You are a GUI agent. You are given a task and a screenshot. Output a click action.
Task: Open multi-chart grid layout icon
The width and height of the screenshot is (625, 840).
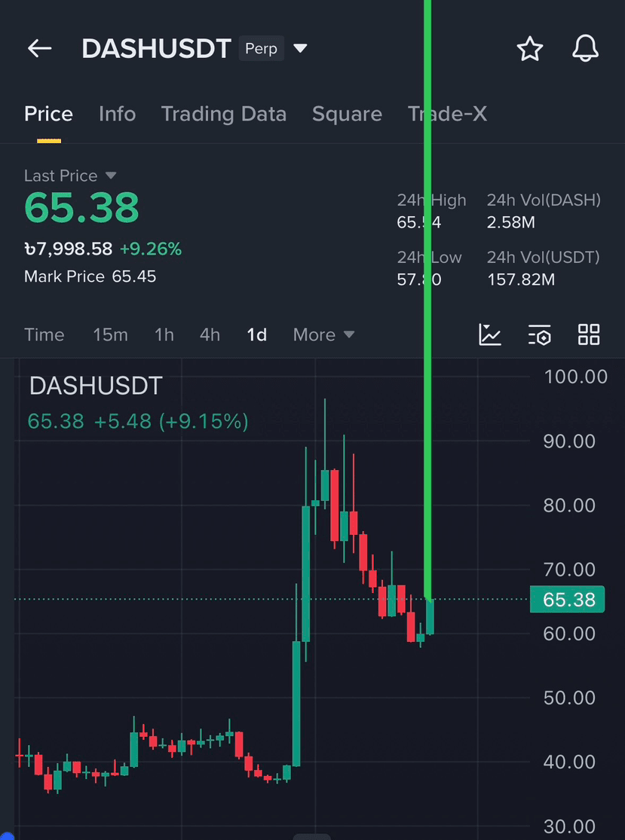point(589,334)
